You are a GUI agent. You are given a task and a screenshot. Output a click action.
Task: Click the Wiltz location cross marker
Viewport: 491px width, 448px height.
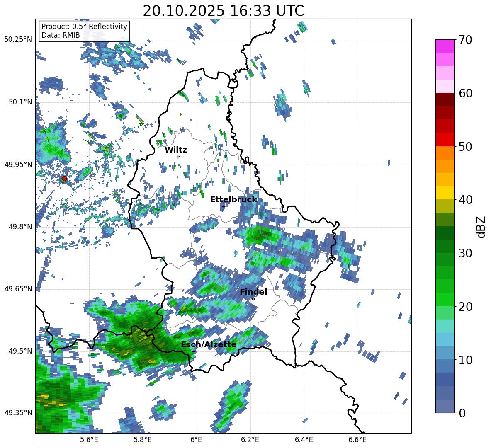[178, 157]
